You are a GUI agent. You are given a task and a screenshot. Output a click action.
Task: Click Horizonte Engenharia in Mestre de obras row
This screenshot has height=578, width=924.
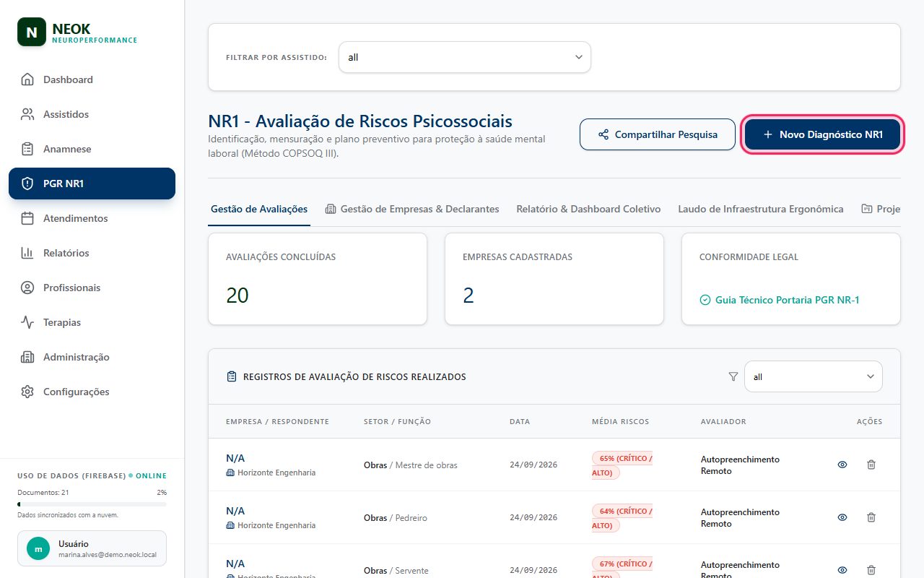(x=276, y=473)
